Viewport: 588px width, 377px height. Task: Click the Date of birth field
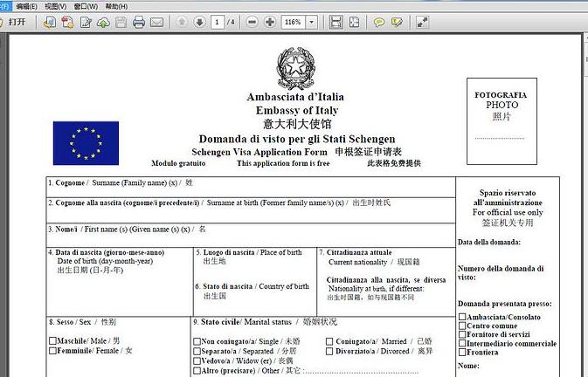tap(120, 282)
